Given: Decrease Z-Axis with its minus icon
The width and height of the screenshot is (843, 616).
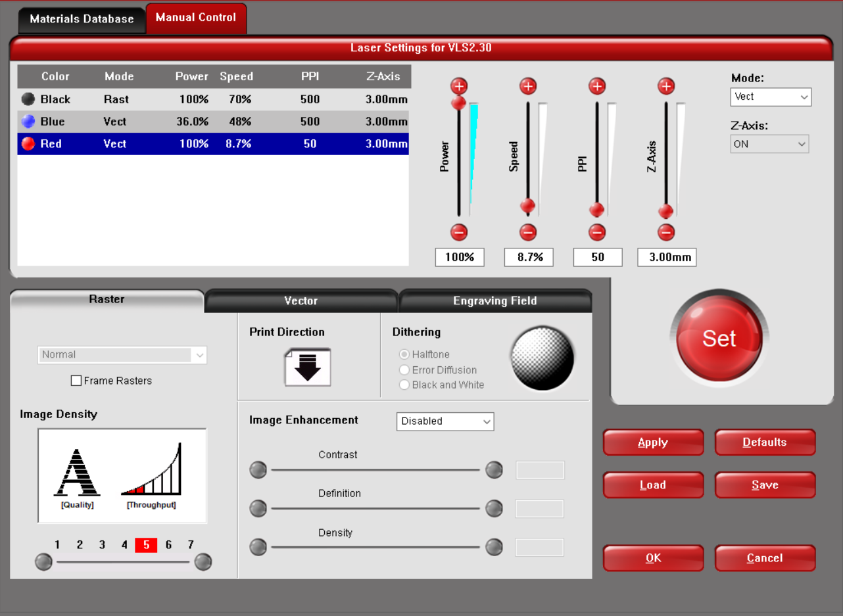Looking at the screenshot, I should point(666,232).
